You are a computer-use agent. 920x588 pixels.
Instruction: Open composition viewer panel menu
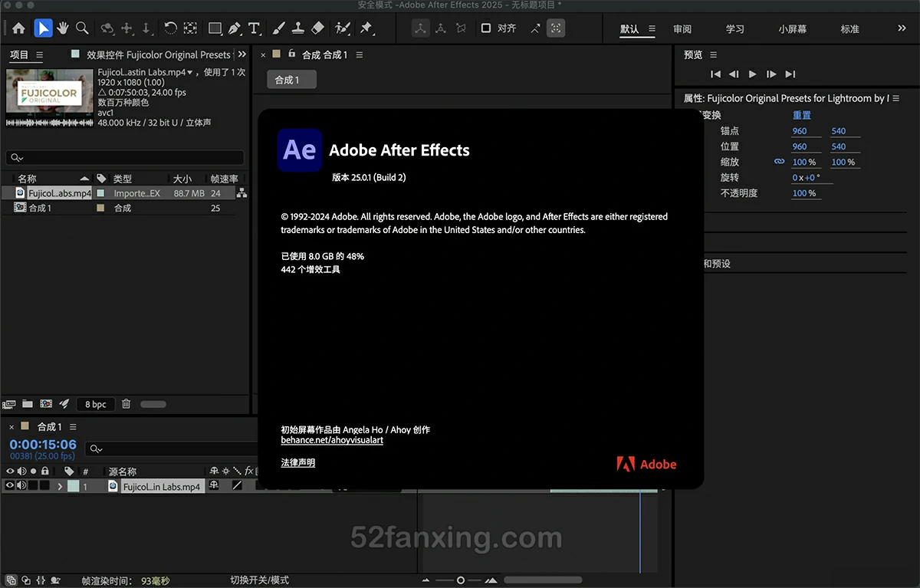coord(360,55)
